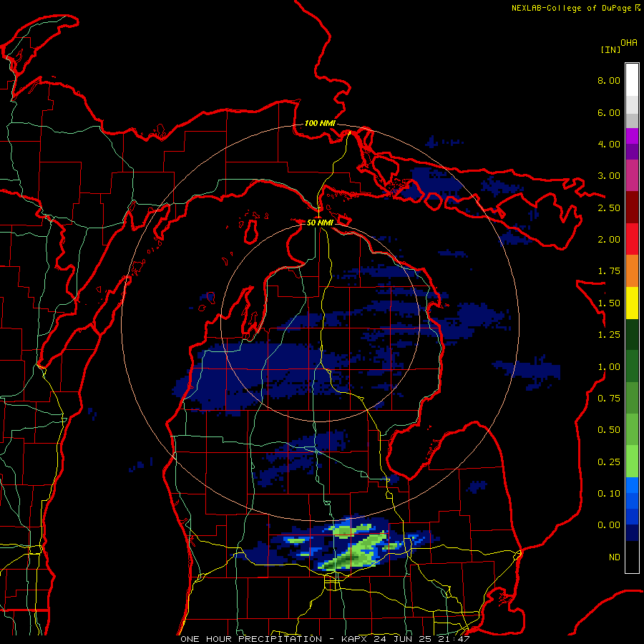The image size is (644, 644).
Task: Select the black ND swatch in legend
Action: coord(632,557)
